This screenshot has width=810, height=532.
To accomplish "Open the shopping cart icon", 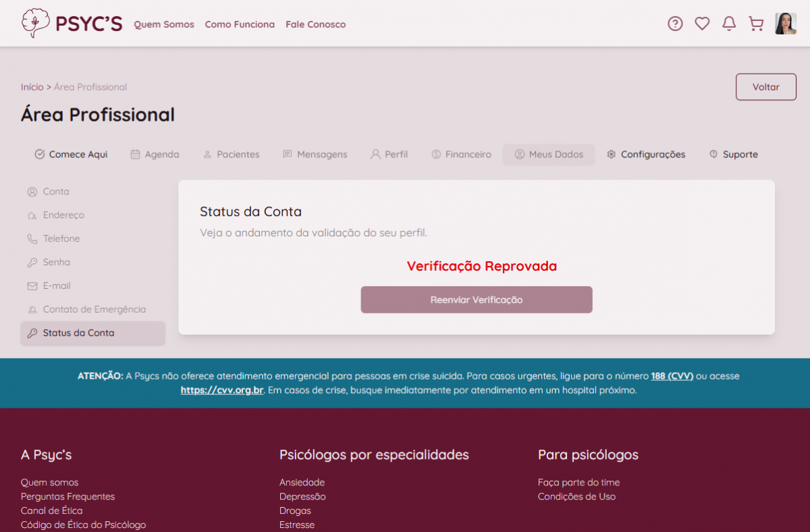I will click(756, 24).
